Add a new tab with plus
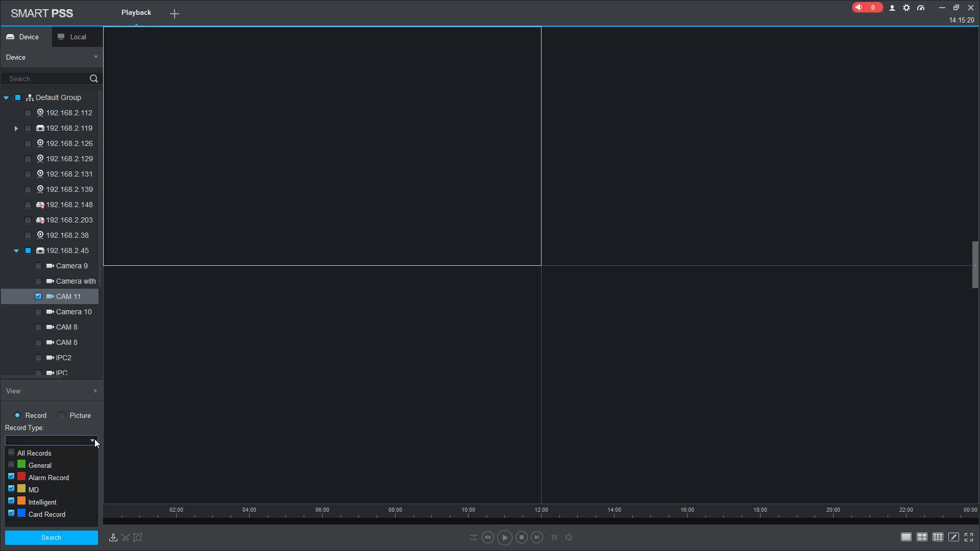 click(x=175, y=14)
